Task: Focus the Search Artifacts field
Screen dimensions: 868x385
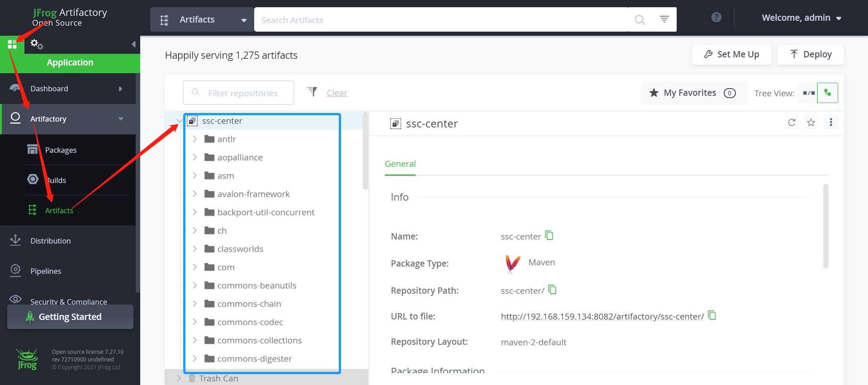Action: [x=441, y=20]
